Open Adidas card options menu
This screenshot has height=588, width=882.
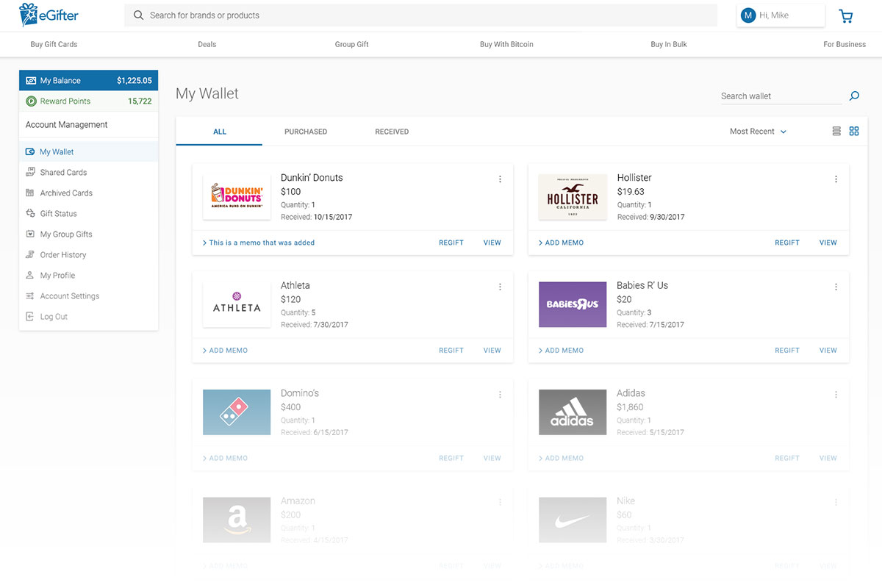pos(836,395)
